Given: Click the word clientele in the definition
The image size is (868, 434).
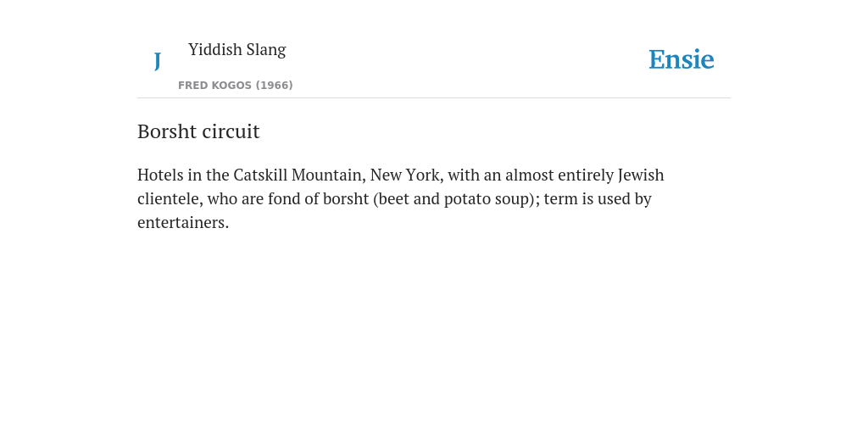Looking at the screenshot, I should pyautogui.click(x=170, y=198).
